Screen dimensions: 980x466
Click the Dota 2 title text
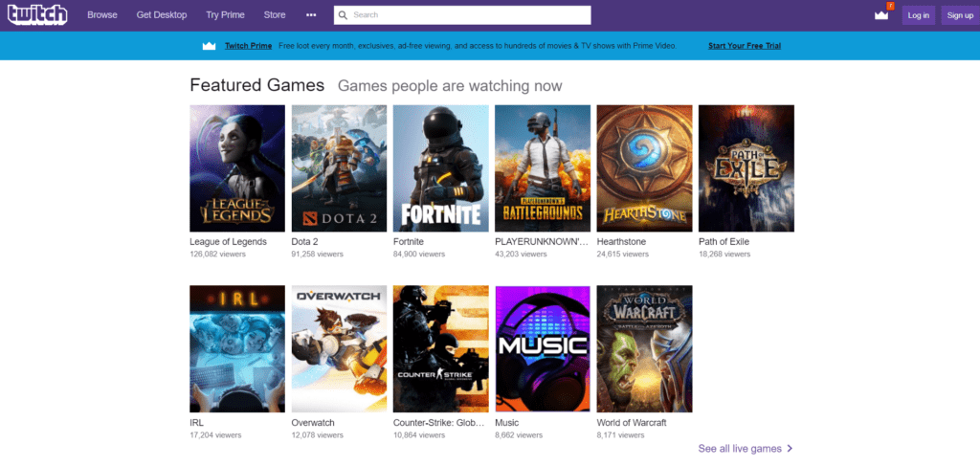[x=305, y=242]
